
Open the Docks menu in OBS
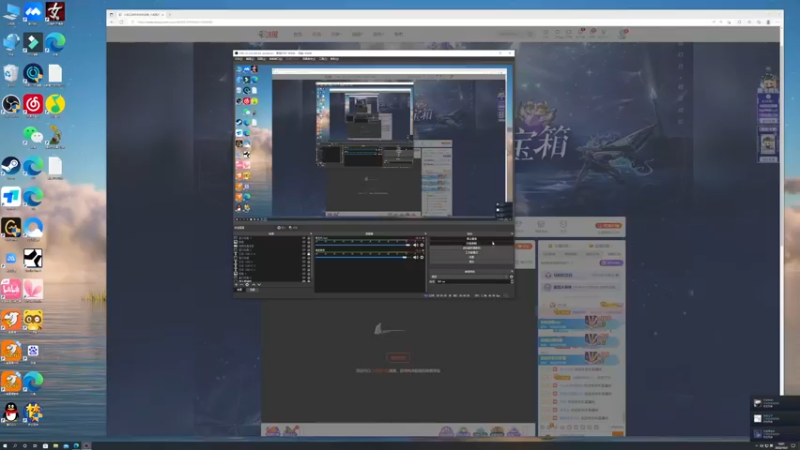tap(276, 59)
